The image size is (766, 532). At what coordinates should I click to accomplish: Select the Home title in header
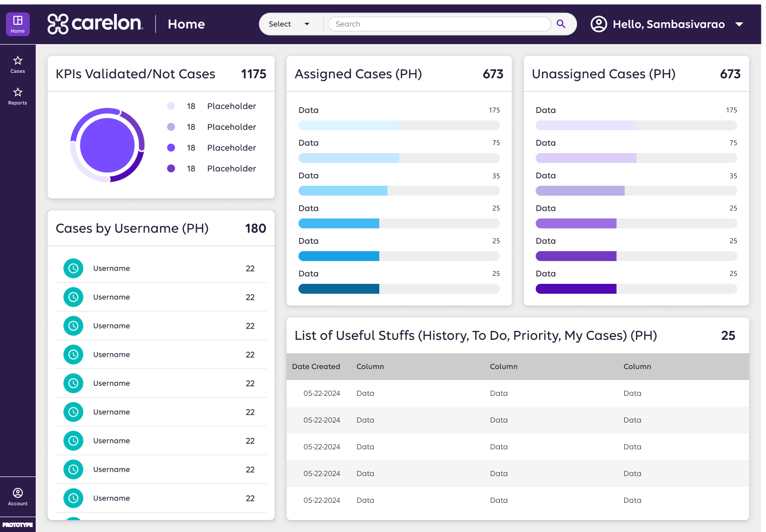[x=186, y=24]
